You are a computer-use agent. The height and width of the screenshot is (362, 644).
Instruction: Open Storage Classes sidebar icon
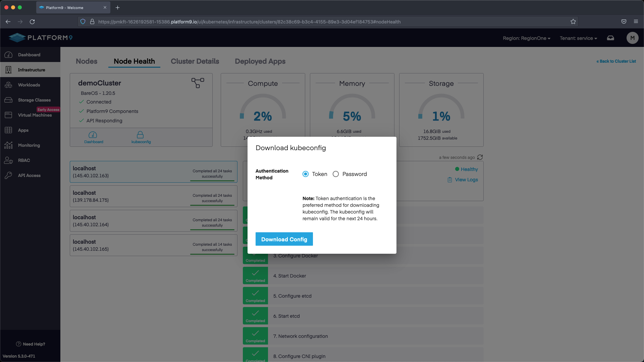(x=8, y=100)
